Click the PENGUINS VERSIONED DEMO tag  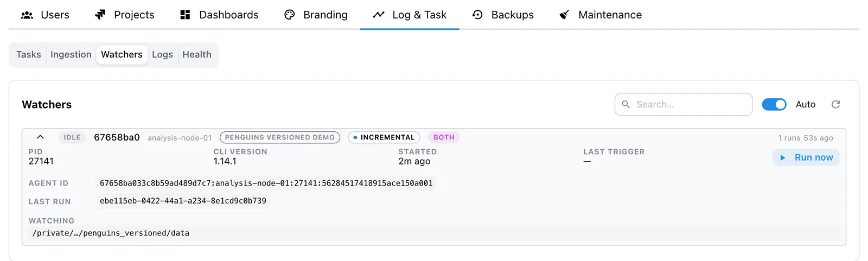pyautogui.click(x=280, y=137)
